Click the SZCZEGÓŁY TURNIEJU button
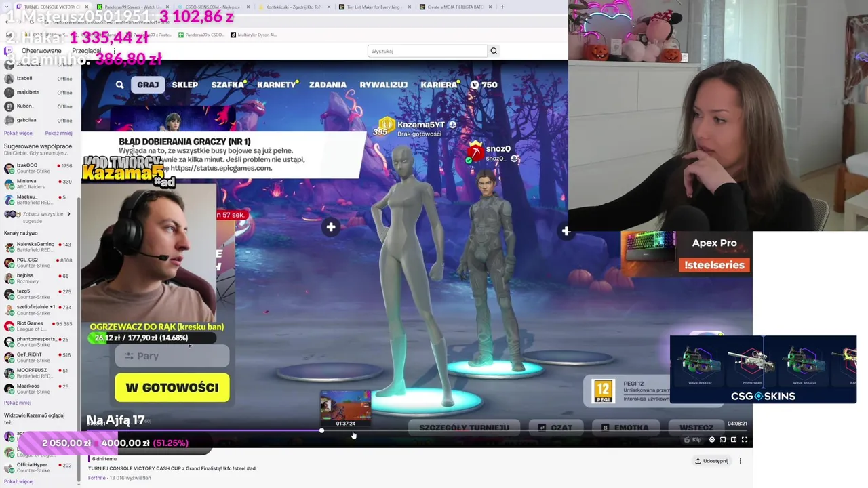This screenshot has width=868, height=488. pyautogui.click(x=464, y=428)
